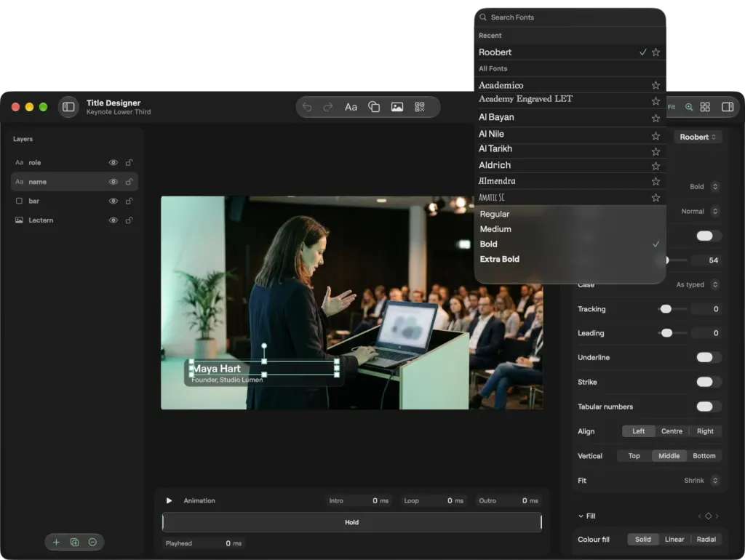Go to previous Fill keyframe arrow

[699, 516]
